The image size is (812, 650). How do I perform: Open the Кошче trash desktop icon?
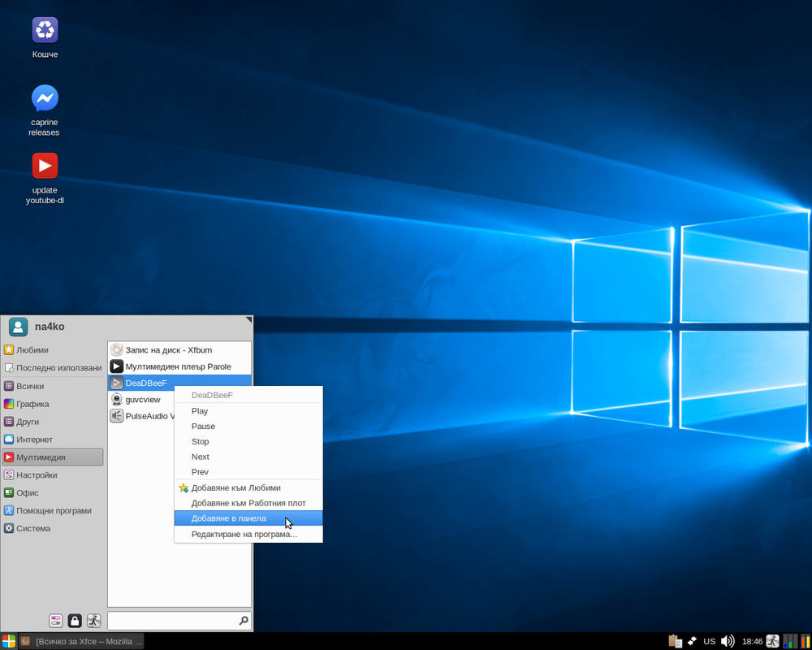(45, 37)
